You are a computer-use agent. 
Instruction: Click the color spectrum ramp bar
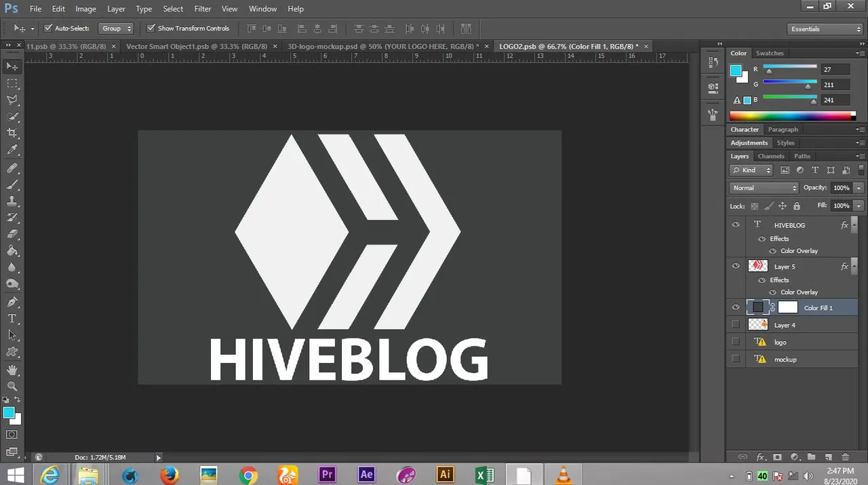792,116
